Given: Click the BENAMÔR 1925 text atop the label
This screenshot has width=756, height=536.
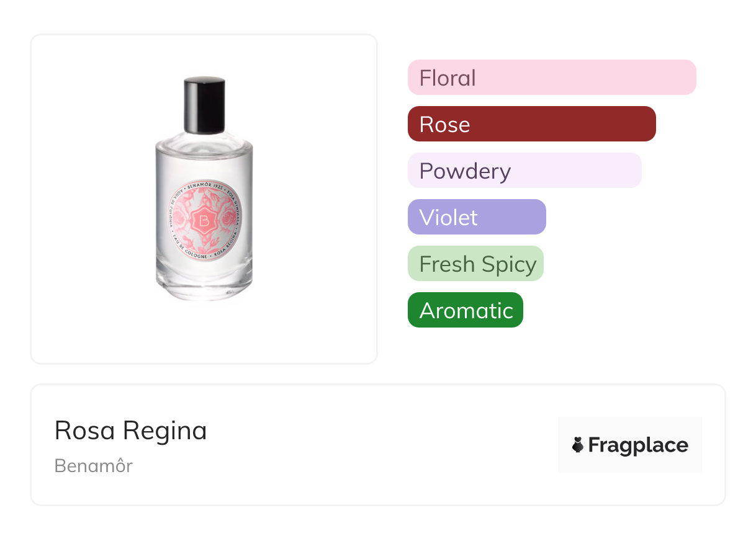Looking at the screenshot, I should point(202,185).
